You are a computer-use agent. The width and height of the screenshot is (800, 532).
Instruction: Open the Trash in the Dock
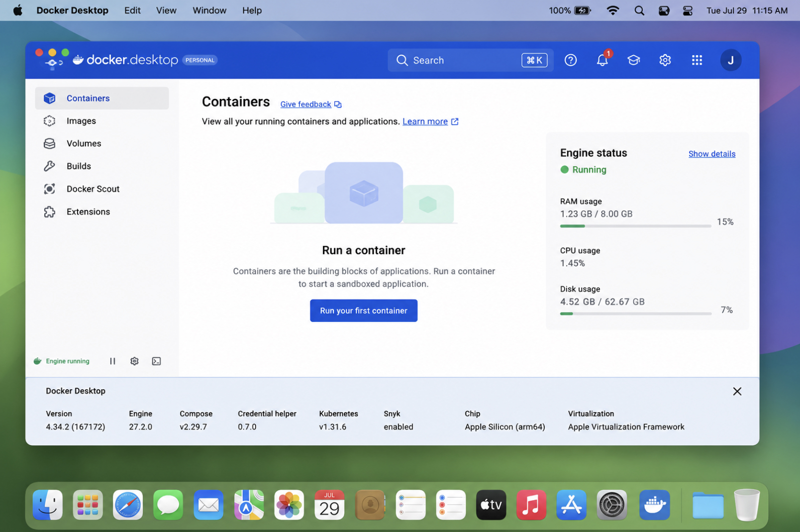click(x=747, y=505)
